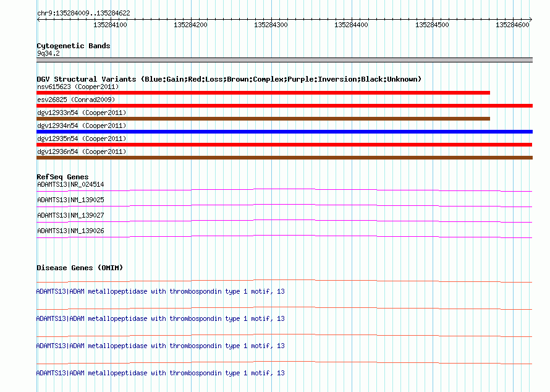Click the dgv12934n54 (Cooper2011) label
Screen dimensions: 550x392
click(82, 126)
